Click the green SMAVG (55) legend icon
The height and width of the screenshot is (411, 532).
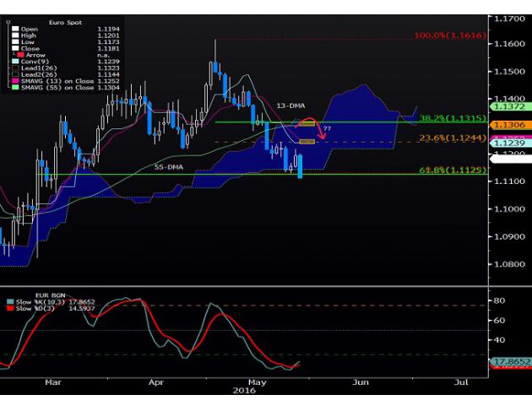point(14,89)
